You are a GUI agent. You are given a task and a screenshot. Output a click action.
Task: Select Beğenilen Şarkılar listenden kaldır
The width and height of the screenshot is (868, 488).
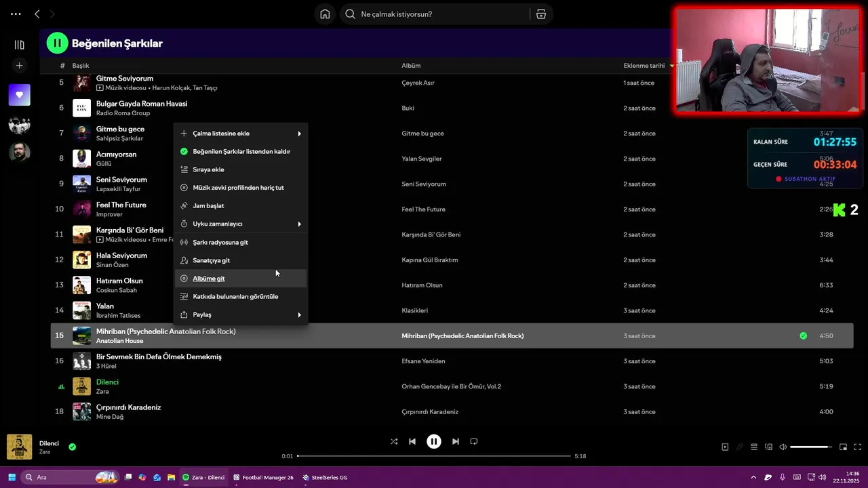pyautogui.click(x=241, y=151)
